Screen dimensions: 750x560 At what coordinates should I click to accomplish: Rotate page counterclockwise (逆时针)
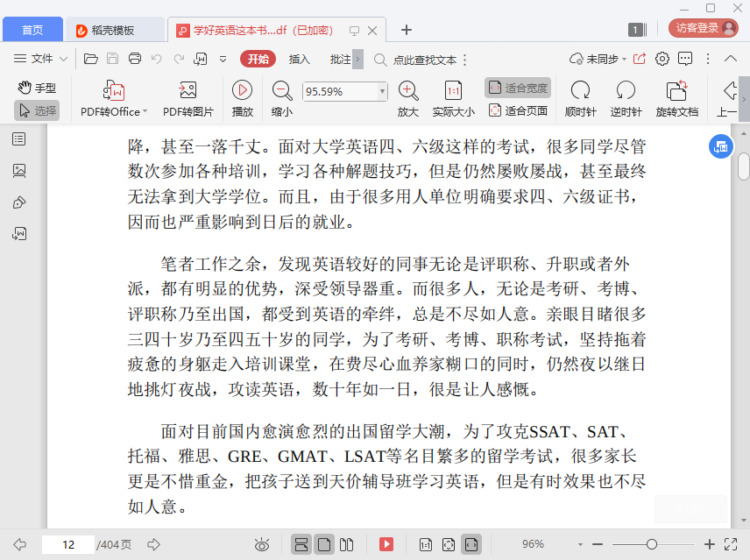pos(626,99)
